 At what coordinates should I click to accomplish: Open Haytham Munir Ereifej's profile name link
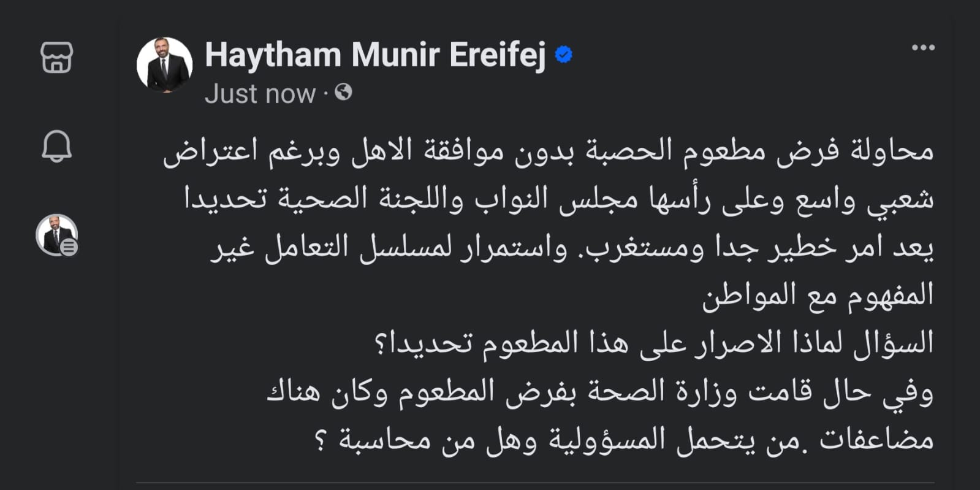[x=375, y=55]
